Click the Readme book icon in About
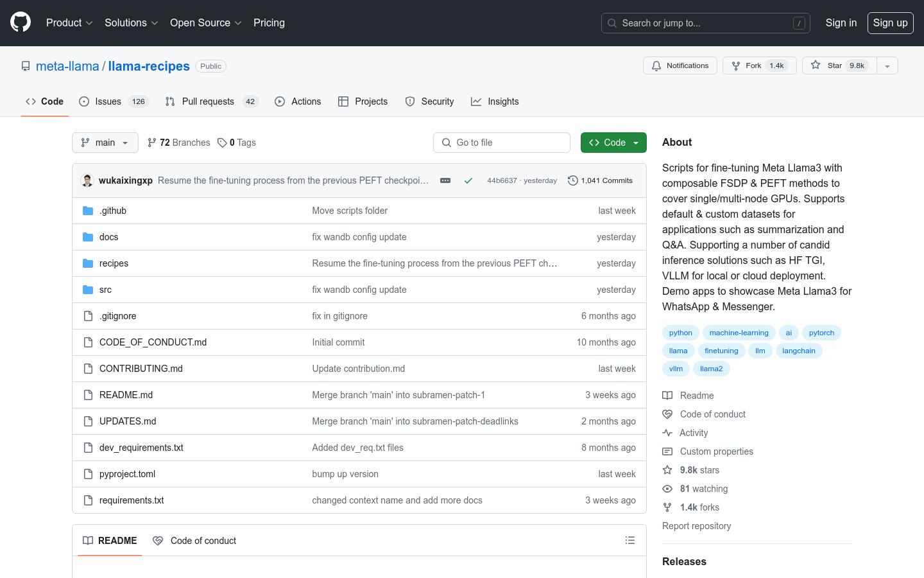The height and width of the screenshot is (578, 924). [x=667, y=396]
